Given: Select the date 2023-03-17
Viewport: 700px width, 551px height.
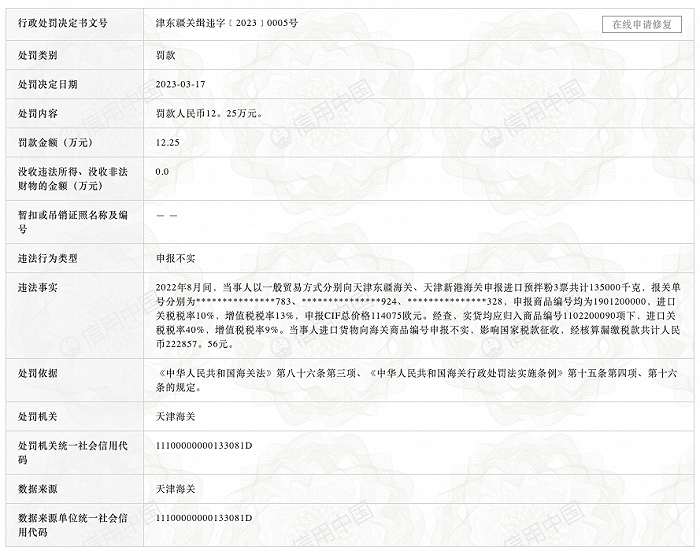Looking at the screenshot, I should pyautogui.click(x=180, y=84).
